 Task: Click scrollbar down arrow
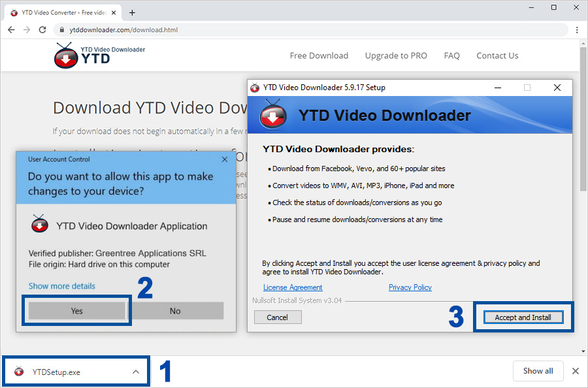[583, 351]
